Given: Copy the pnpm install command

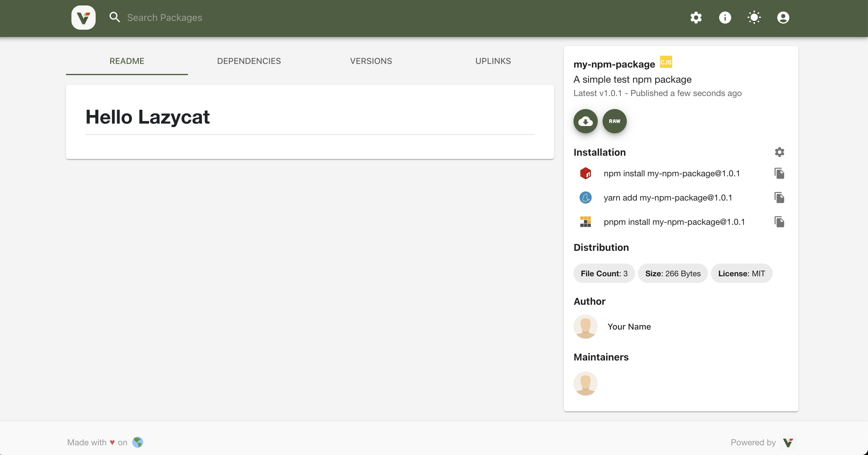Looking at the screenshot, I should pyautogui.click(x=779, y=222).
